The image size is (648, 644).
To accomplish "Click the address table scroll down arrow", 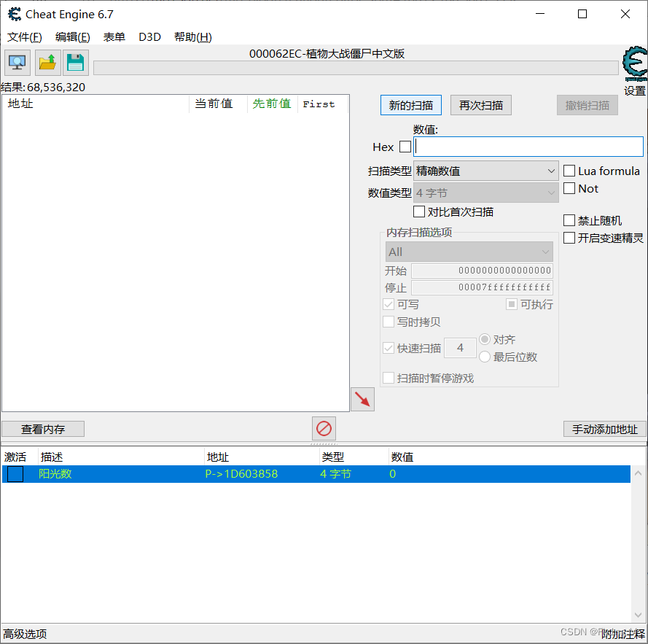I will pyautogui.click(x=638, y=615).
